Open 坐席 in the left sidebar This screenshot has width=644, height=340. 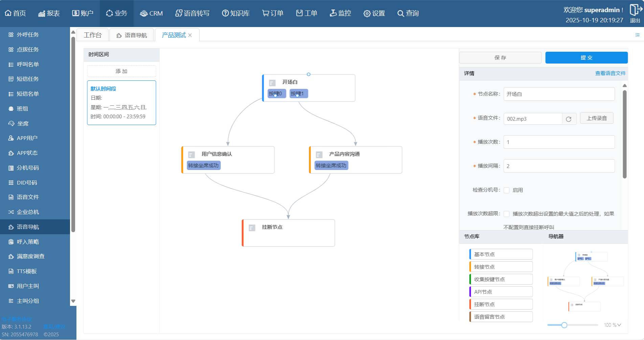23,123
